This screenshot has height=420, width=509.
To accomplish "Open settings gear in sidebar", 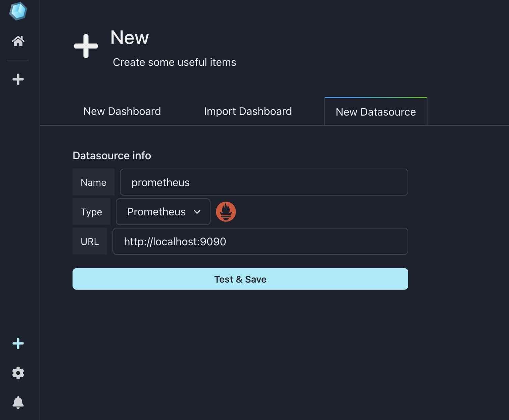I will pyautogui.click(x=18, y=373).
